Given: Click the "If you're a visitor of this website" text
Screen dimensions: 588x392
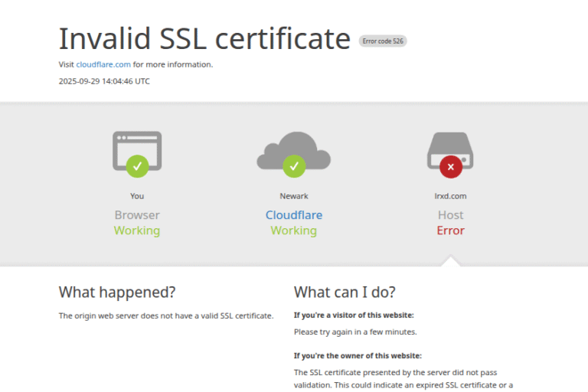Looking at the screenshot, I should [x=354, y=315].
